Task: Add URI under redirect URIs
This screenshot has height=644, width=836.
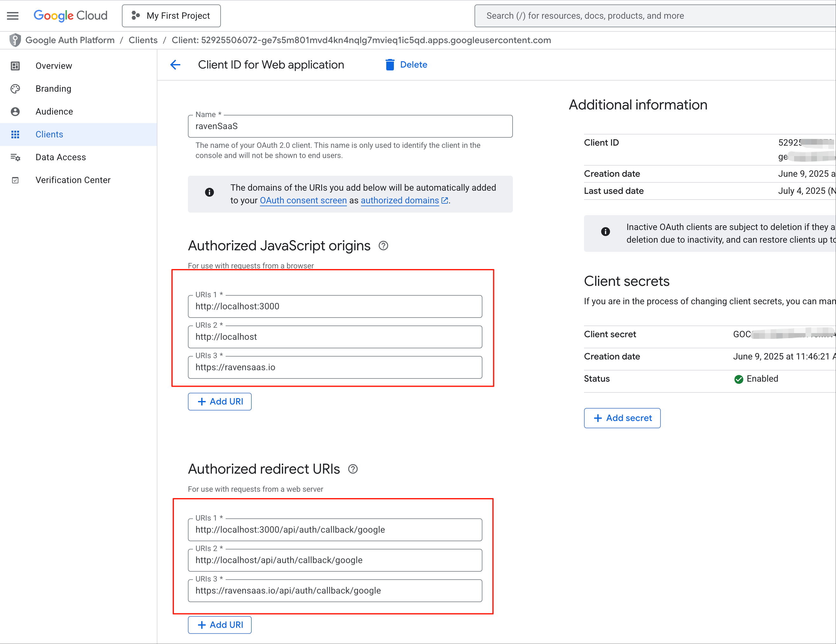Action: [x=220, y=625]
